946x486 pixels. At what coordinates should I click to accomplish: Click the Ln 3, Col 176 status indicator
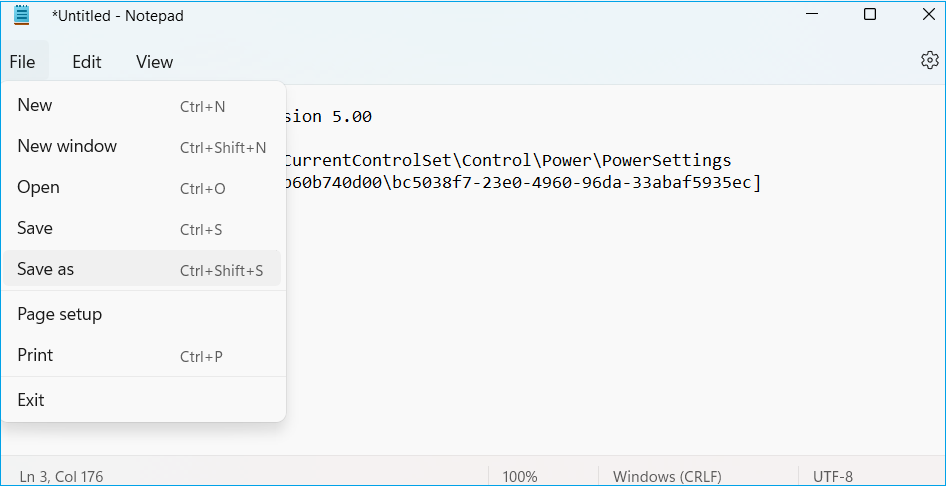click(x=62, y=476)
